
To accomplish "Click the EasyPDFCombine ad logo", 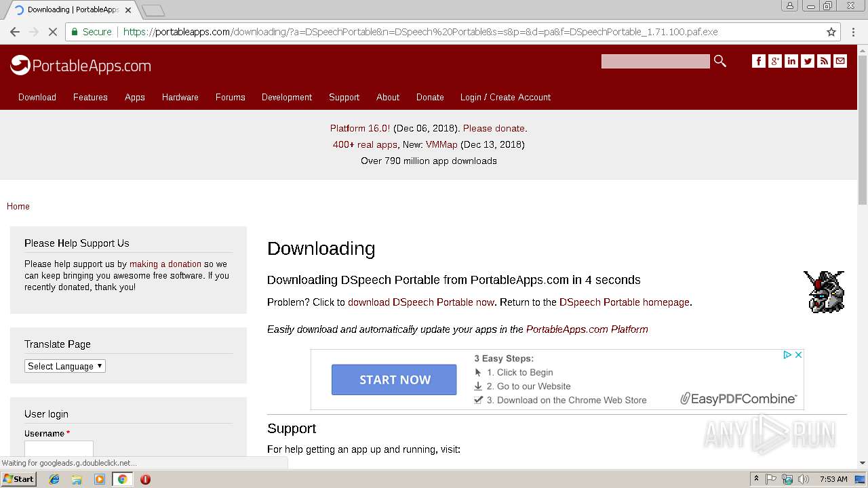I will [x=739, y=399].
